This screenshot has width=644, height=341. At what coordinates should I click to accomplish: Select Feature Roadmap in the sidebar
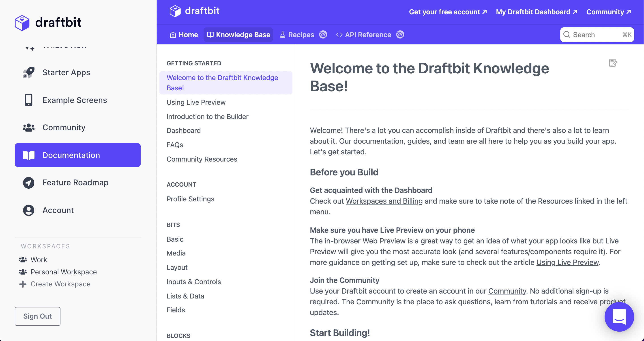point(78,183)
